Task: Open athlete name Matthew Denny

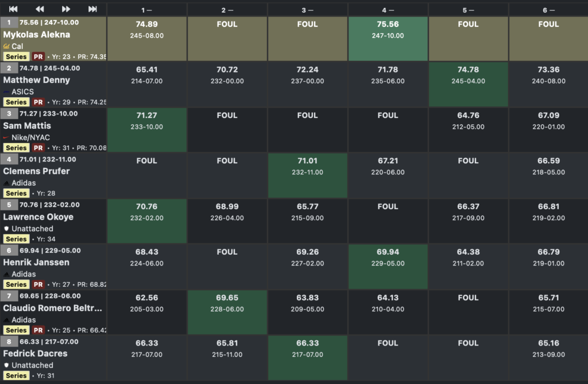Action: tap(37, 80)
